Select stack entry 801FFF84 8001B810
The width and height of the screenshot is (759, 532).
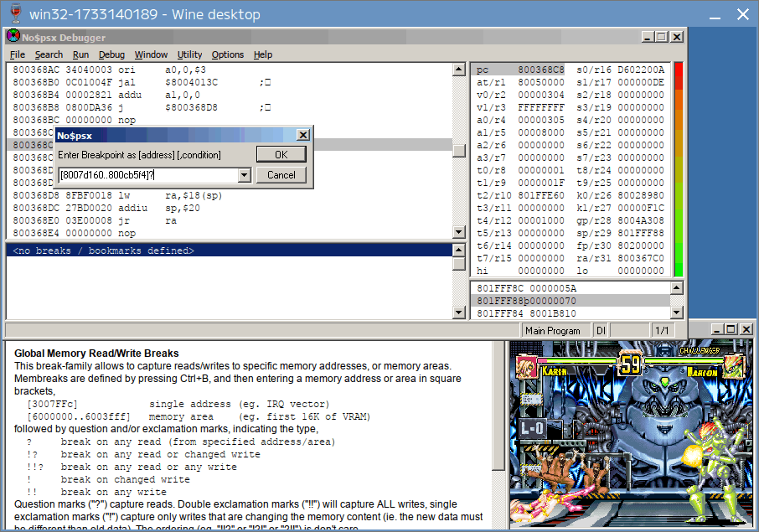571,313
